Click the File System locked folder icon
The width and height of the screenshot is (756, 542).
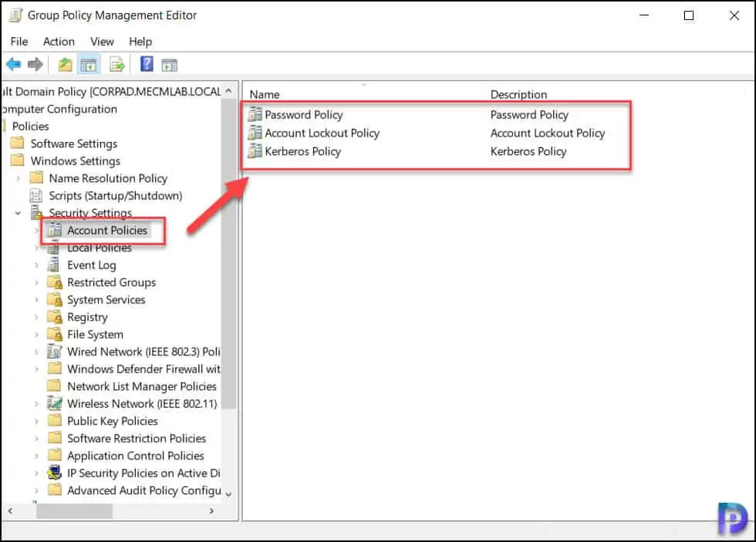55,334
